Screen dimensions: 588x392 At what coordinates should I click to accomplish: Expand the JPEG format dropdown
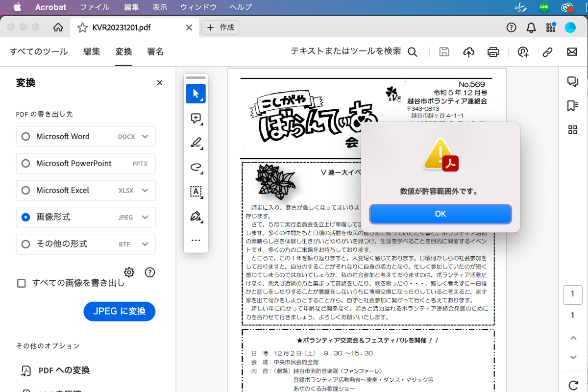pos(145,217)
